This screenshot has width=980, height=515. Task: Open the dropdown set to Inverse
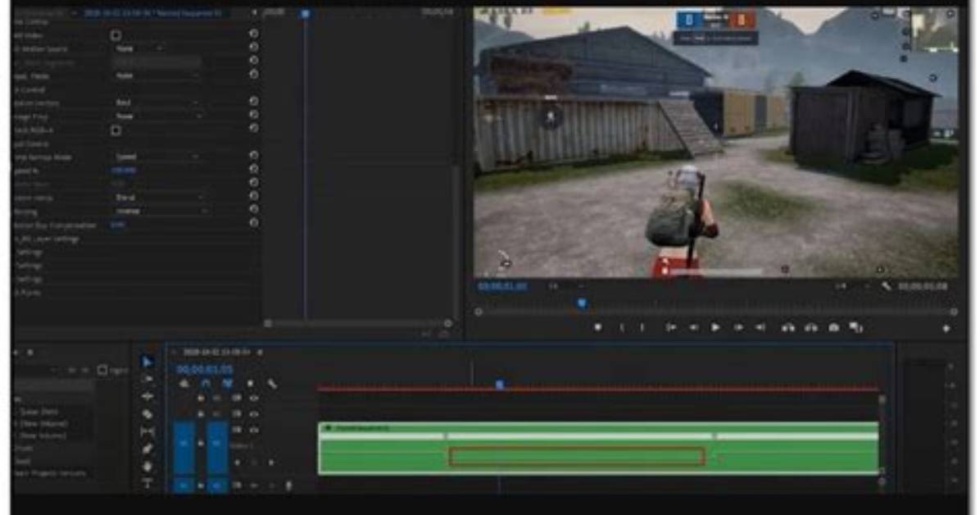[x=161, y=211]
